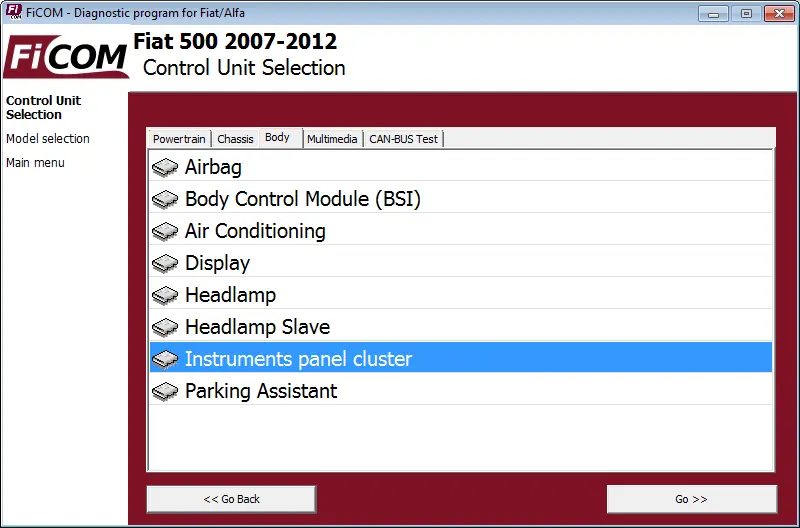This screenshot has width=800, height=528.
Task: Click the Go >> button
Action: pos(692,499)
